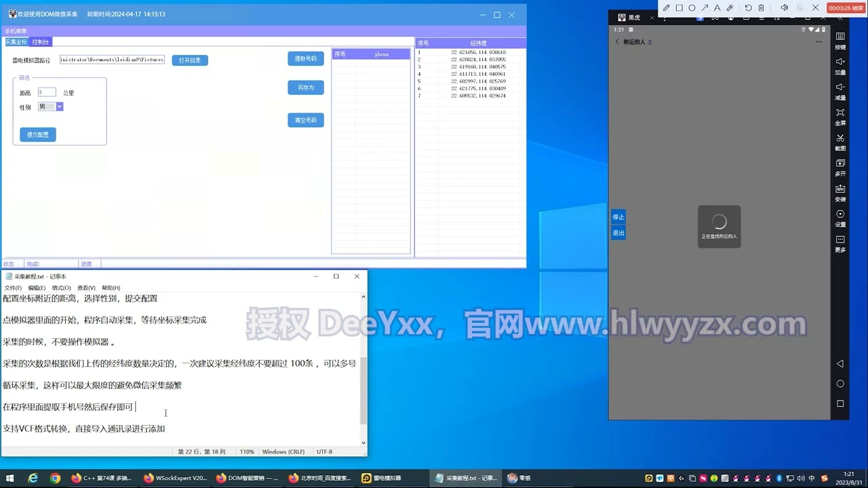Click the 经纬度 column header
The width and height of the screenshot is (868, 488).
point(479,43)
